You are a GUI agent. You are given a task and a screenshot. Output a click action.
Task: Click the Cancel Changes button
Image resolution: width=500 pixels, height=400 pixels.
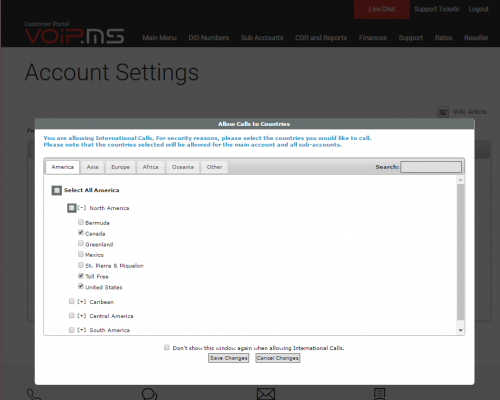coord(278,358)
